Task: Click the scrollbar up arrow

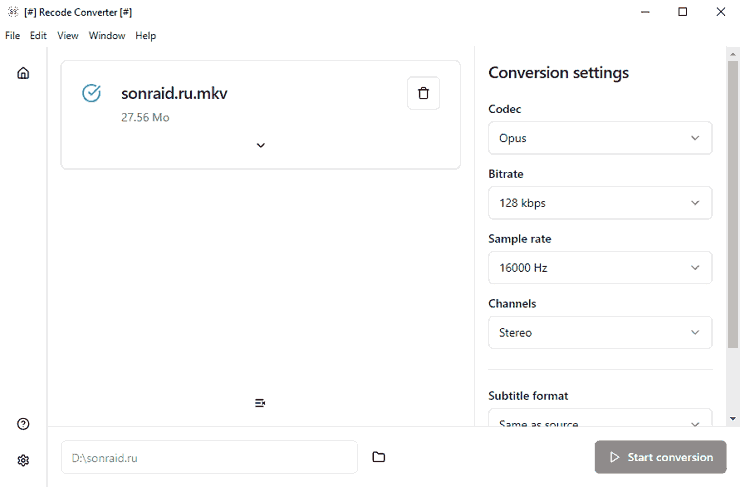Action: (x=732, y=54)
